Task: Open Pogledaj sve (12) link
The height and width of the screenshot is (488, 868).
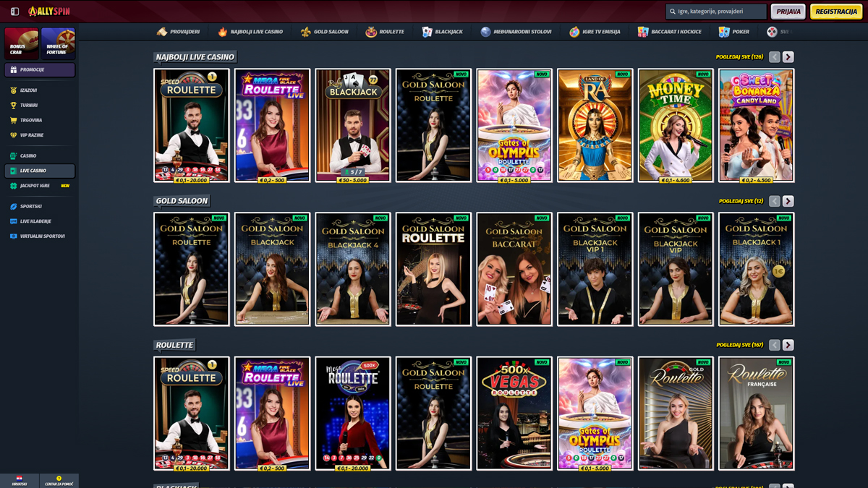Action: 741,201
